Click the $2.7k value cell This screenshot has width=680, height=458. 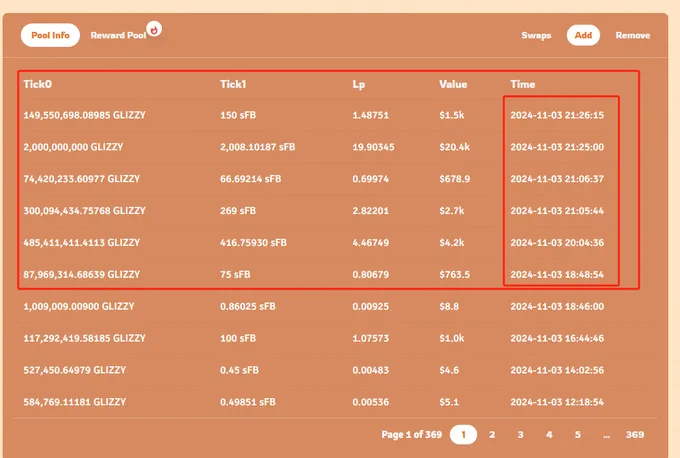pyautogui.click(x=451, y=211)
